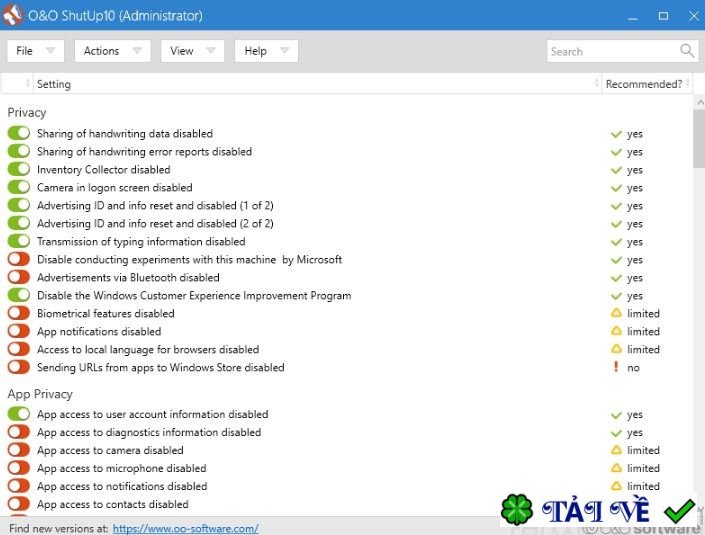Select the Privacy section heading

27,112
